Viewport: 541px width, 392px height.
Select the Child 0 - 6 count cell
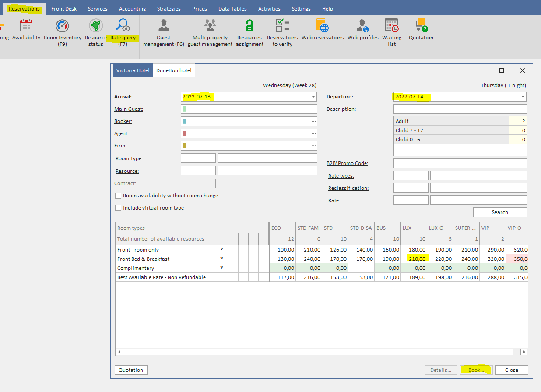[x=518, y=140]
